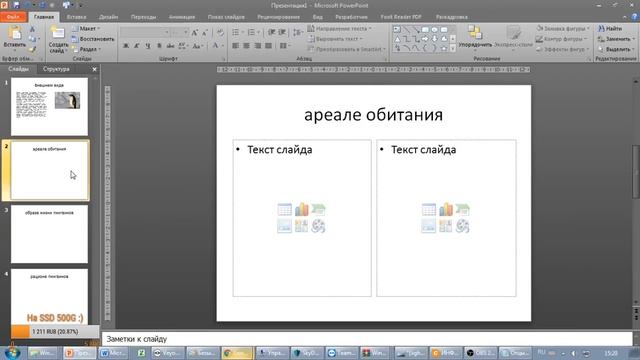640x360 pixels.
Task: Open Font Color dropdown
Action: [x=218, y=46]
